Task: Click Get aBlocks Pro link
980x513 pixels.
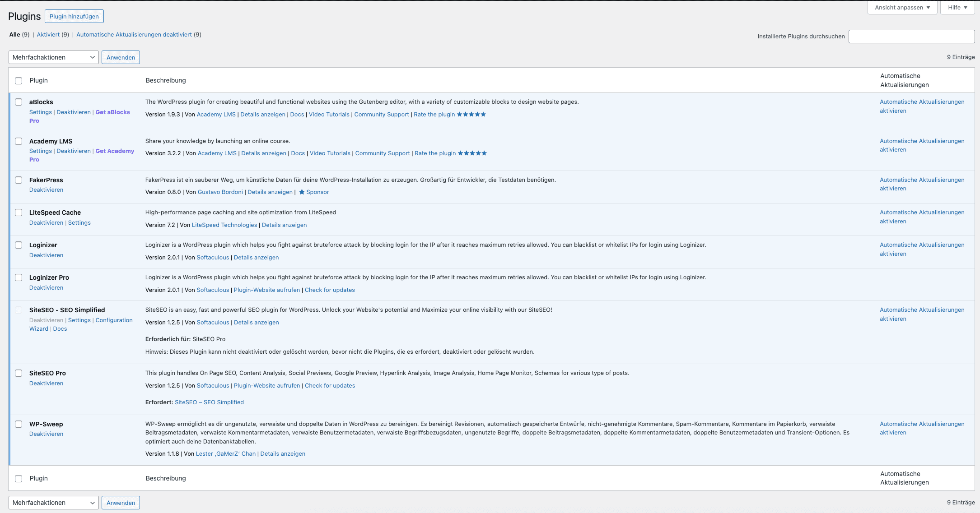Action: [79, 116]
